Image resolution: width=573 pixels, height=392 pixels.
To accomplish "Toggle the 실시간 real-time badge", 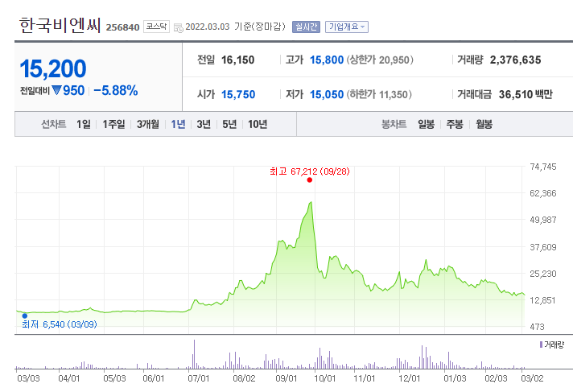I will 306,27.
